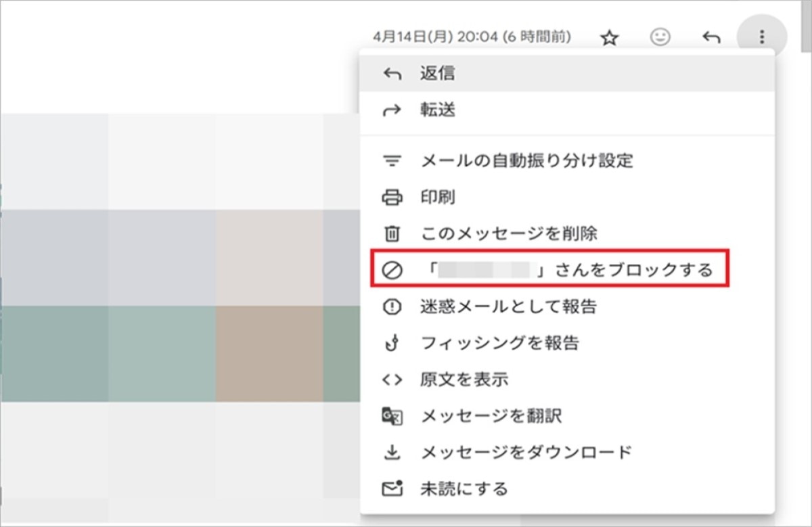Select 返信 from the menu
This screenshot has height=527, width=812.
437,74
